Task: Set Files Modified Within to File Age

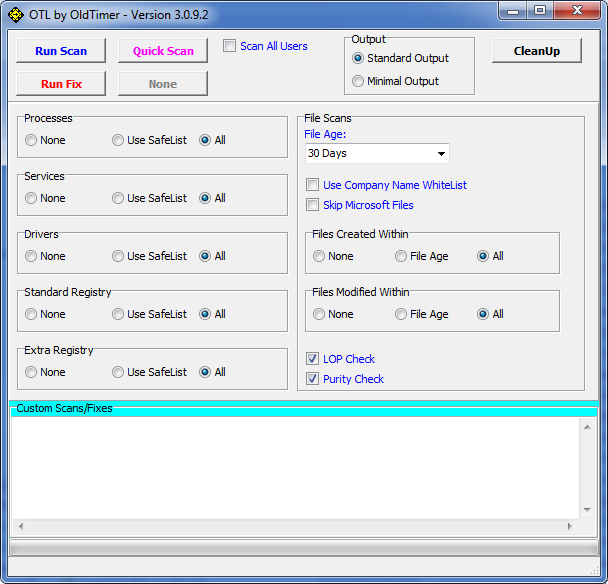Action: [x=401, y=314]
